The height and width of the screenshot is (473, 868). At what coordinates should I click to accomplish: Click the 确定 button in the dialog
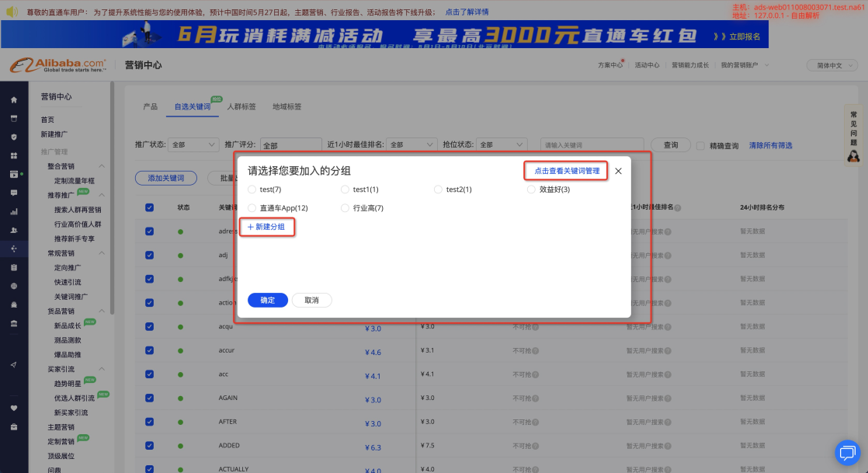(x=267, y=301)
